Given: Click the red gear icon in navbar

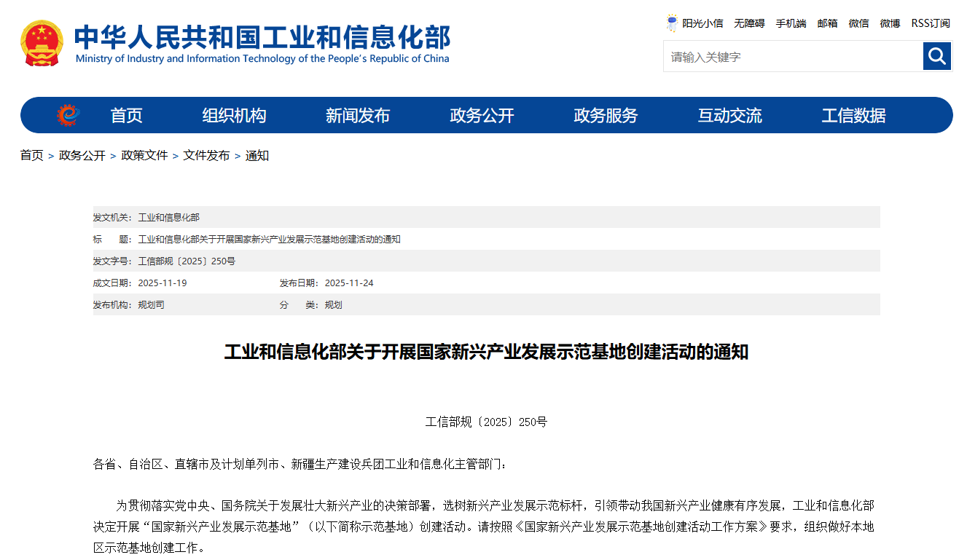Looking at the screenshot, I should (68, 115).
